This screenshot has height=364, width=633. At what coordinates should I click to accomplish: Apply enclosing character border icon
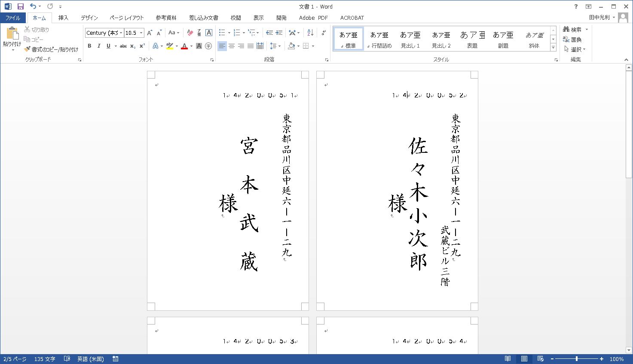[x=208, y=33]
